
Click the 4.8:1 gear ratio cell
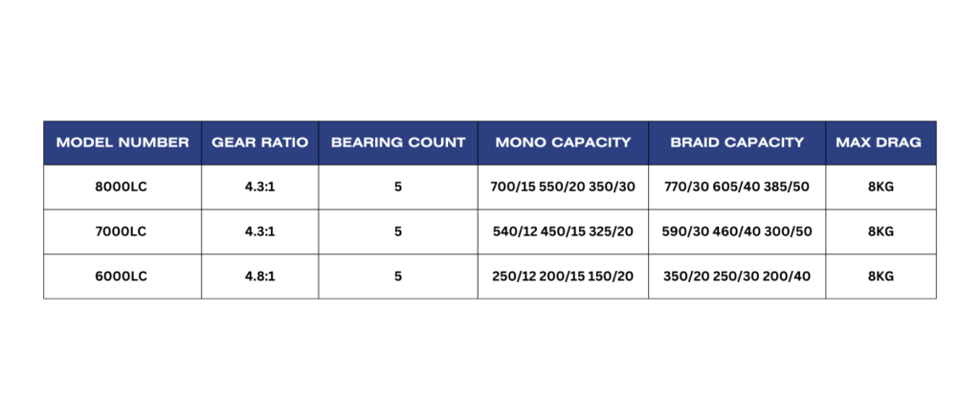point(260,276)
